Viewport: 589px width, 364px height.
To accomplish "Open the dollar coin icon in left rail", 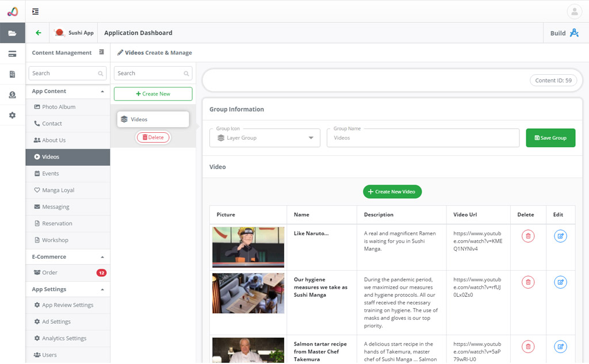I will 13,95.
